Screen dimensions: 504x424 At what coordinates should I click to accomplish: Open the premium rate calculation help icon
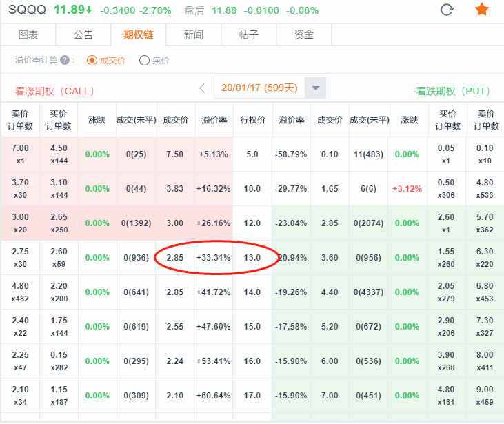(x=65, y=60)
